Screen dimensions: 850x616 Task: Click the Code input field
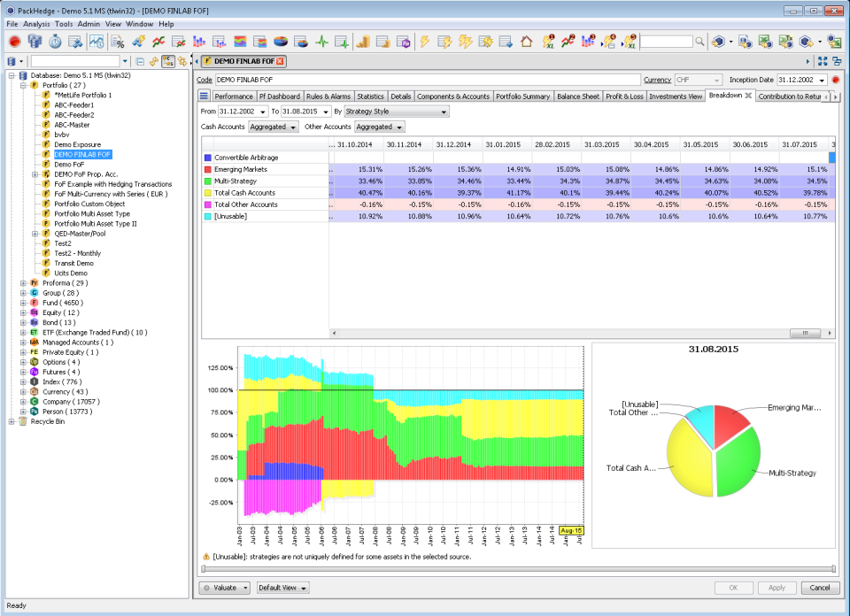[428, 80]
